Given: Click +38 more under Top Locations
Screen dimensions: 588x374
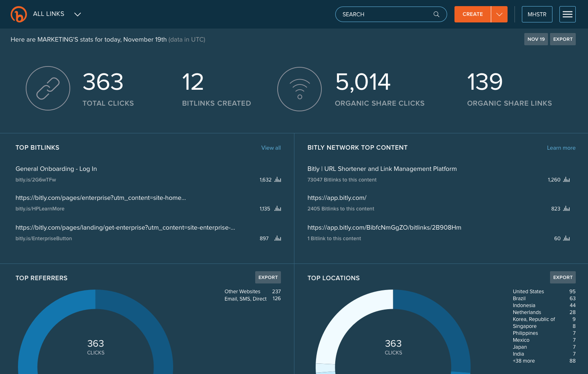Looking at the screenshot, I should (523, 361).
